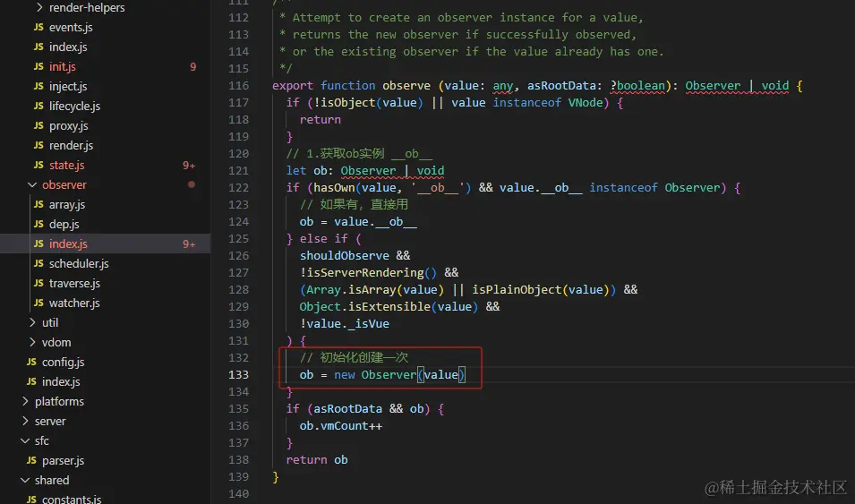Image resolution: width=855 pixels, height=504 pixels.
Task: Click the modified dot on observer folder
Action: [192, 184]
